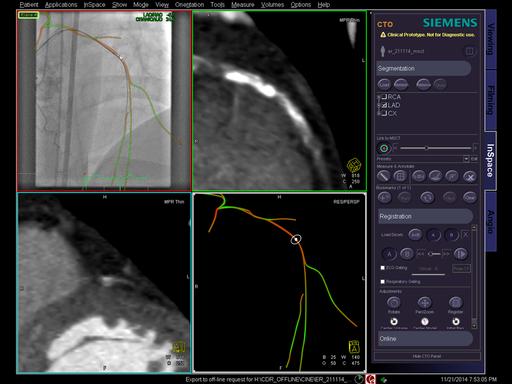
Task: Click the delete measurement X icon
Action: coord(470,177)
